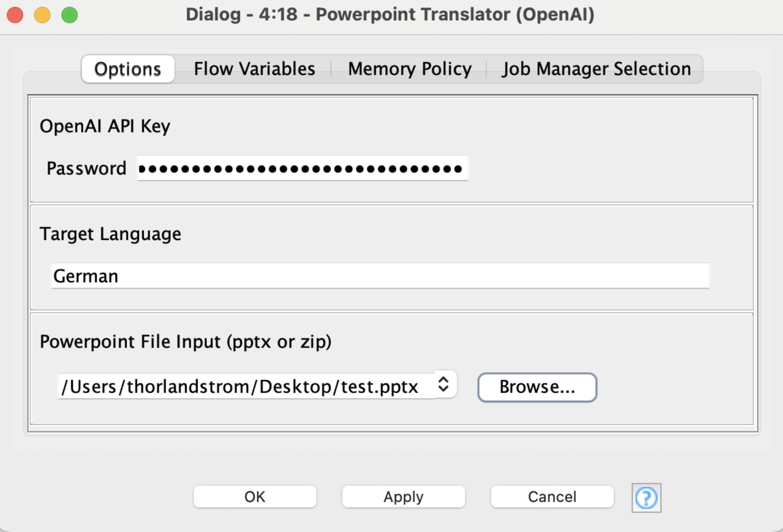Apply the settings with the Apply button
This screenshot has width=783, height=532.
coord(404,496)
